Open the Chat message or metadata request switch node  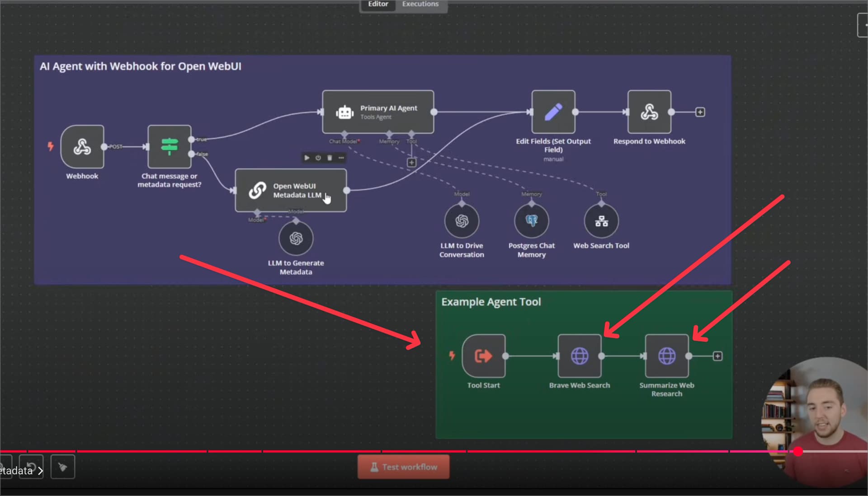coord(170,147)
